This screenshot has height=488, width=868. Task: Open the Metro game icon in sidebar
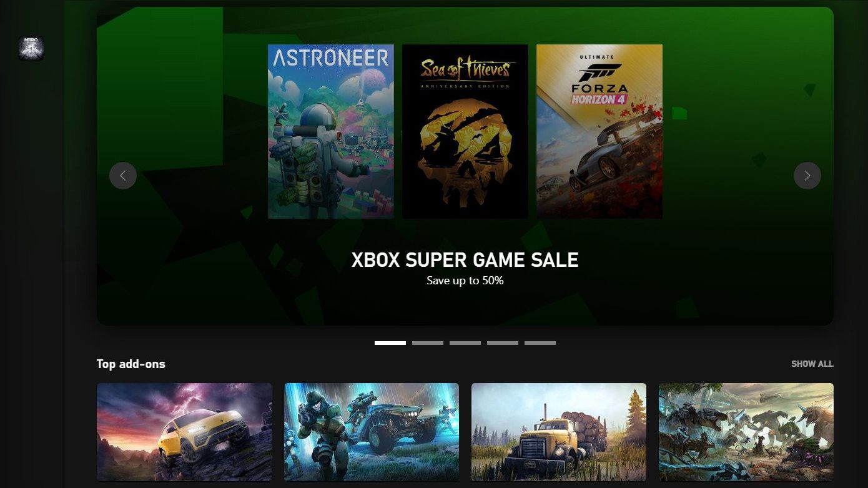click(31, 48)
